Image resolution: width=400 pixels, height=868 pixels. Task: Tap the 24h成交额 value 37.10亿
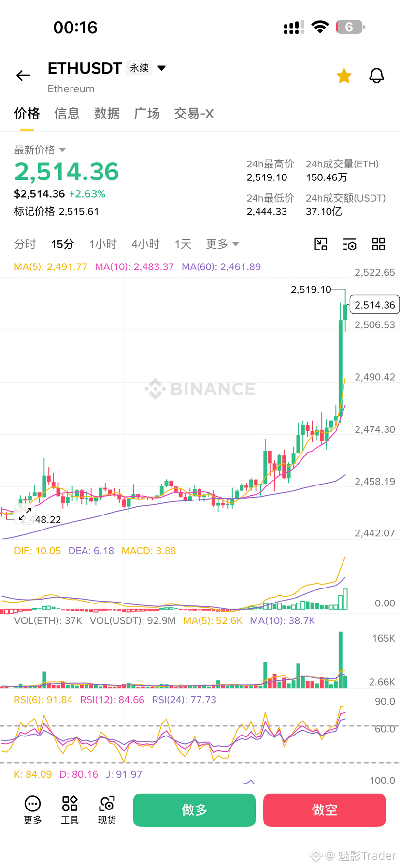click(324, 211)
